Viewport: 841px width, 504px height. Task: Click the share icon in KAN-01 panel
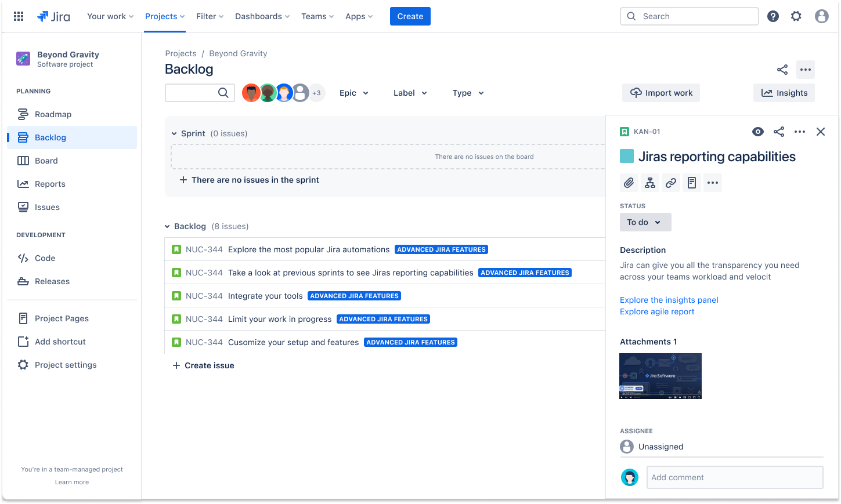[779, 132]
